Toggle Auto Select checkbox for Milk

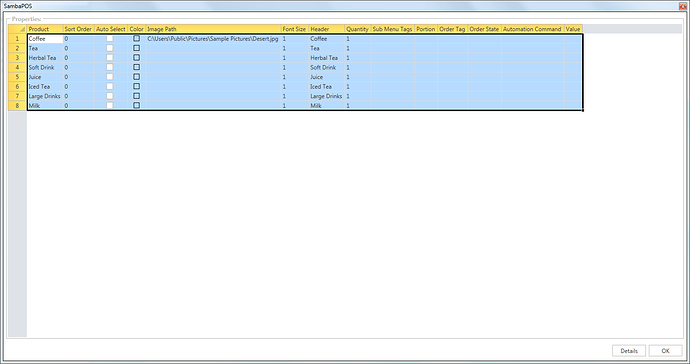tap(110, 106)
